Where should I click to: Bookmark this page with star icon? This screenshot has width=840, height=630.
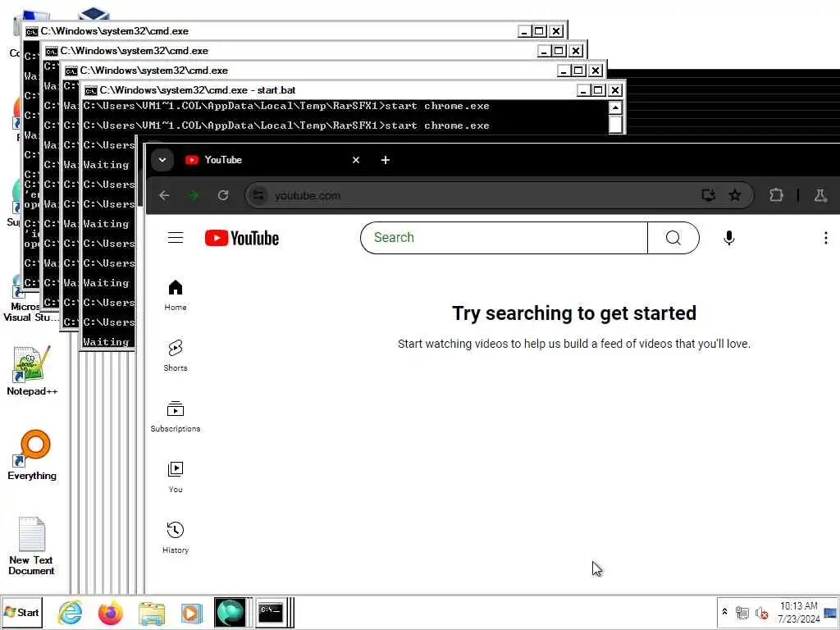point(735,195)
